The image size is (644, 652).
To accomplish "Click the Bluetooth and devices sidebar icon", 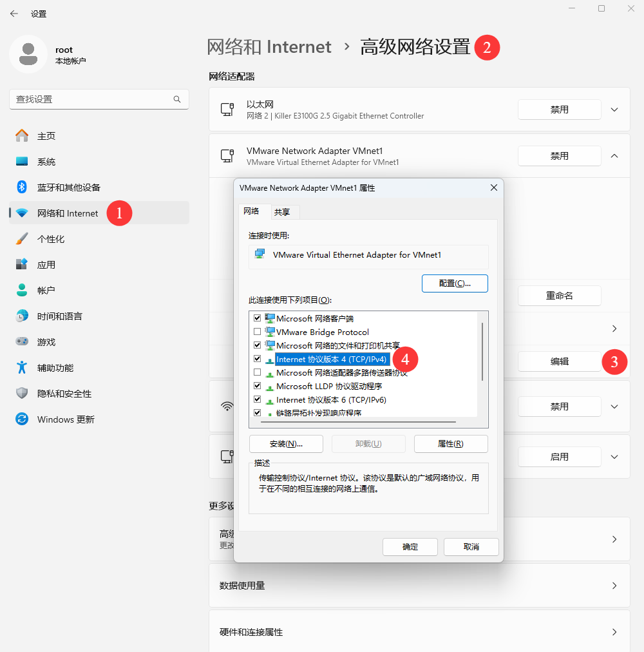I will click(x=22, y=187).
